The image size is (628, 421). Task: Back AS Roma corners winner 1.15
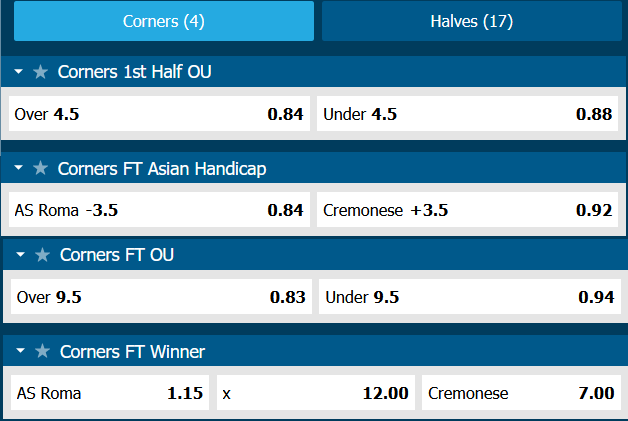[x=109, y=393]
